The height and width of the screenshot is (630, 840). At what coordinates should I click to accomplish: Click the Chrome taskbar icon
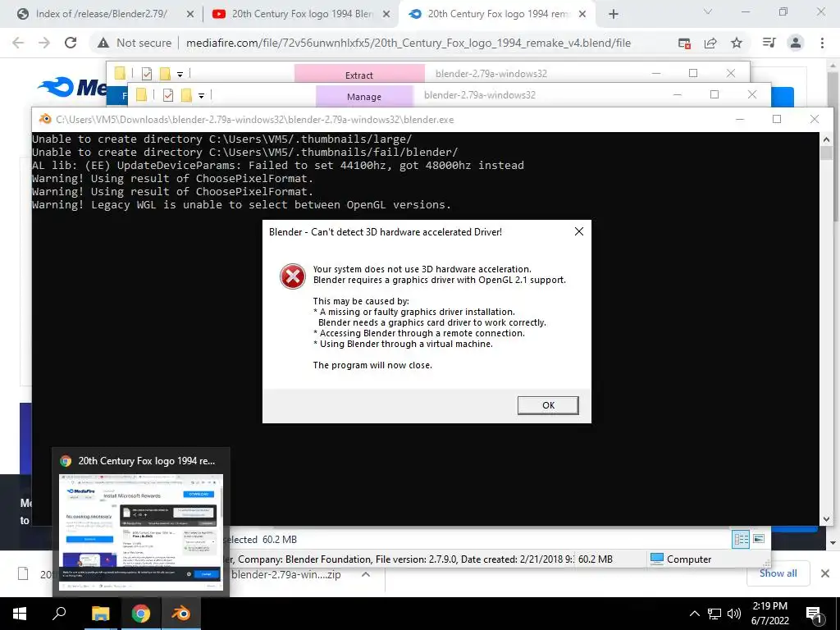(141, 614)
